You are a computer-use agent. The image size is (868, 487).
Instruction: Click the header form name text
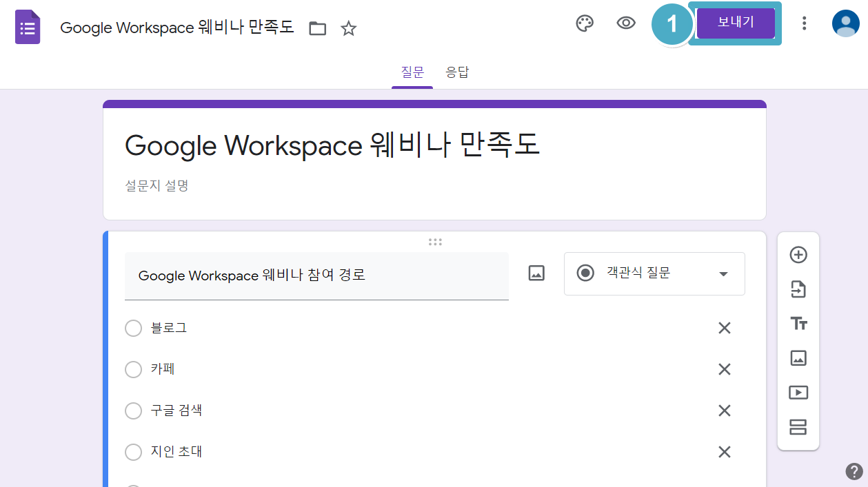[x=177, y=28]
